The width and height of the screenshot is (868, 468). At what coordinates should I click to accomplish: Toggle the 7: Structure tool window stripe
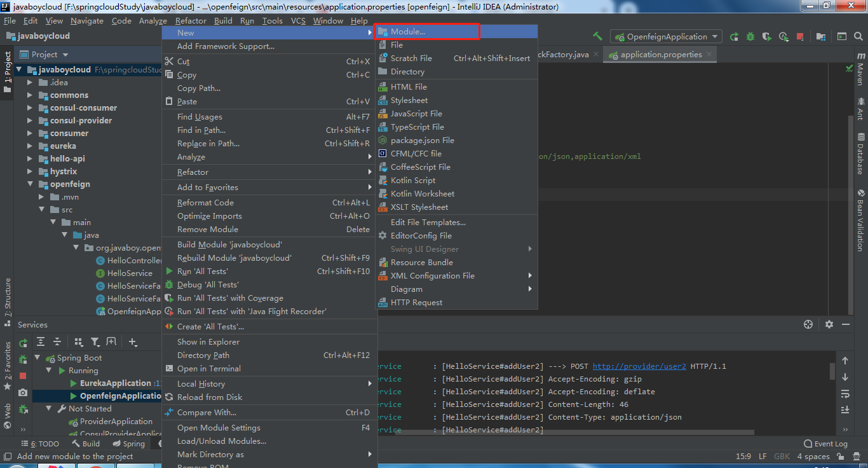(x=8, y=302)
